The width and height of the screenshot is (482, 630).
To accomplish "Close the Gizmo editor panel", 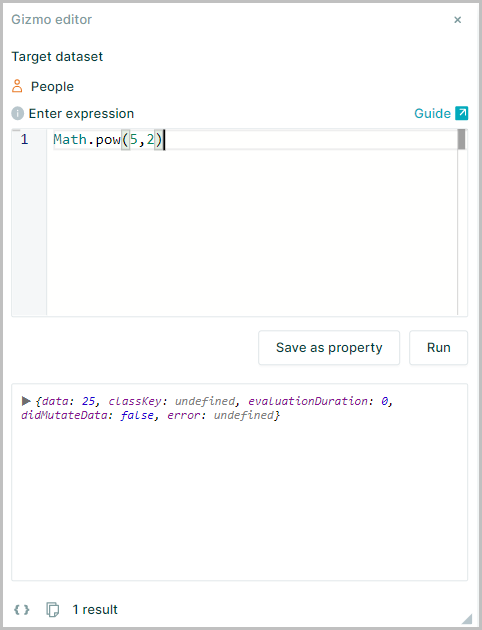I will click(x=457, y=20).
